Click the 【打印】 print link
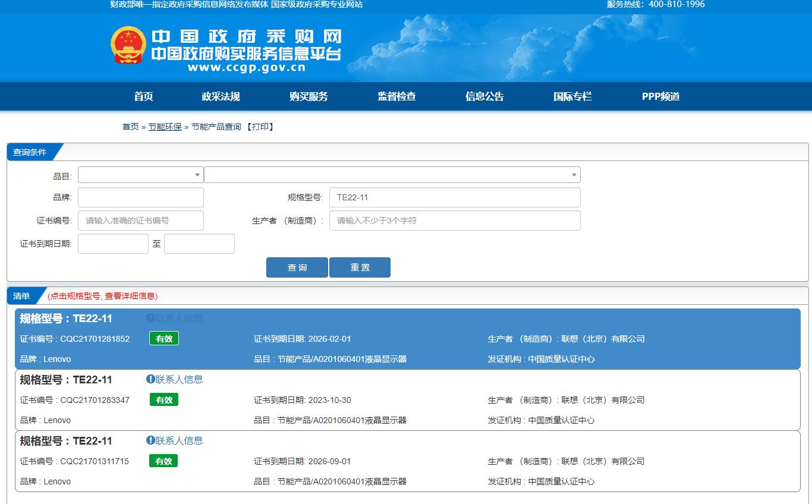Screen dimensions: 812x504 260,127
